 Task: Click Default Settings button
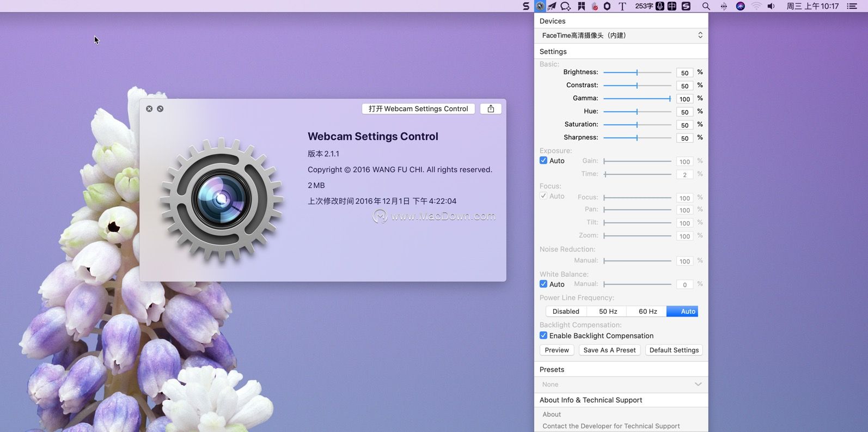point(674,350)
